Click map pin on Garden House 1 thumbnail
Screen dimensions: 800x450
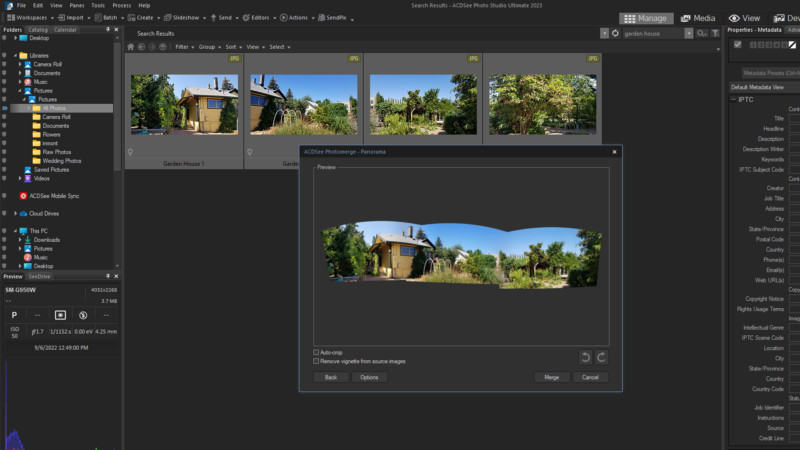click(131, 152)
